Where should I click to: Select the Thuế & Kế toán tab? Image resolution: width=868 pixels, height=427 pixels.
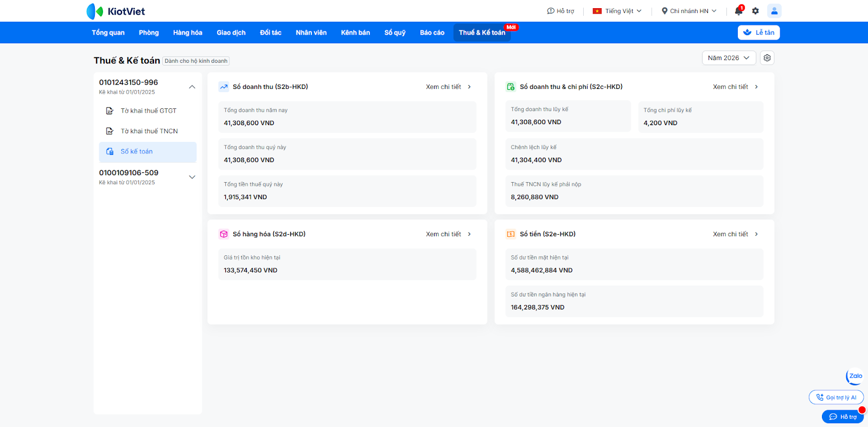coord(482,33)
